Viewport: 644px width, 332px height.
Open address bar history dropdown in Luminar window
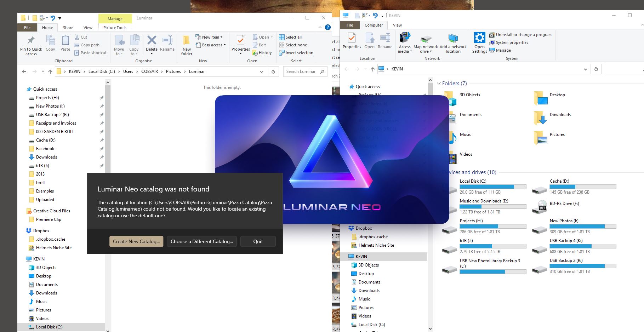click(261, 71)
